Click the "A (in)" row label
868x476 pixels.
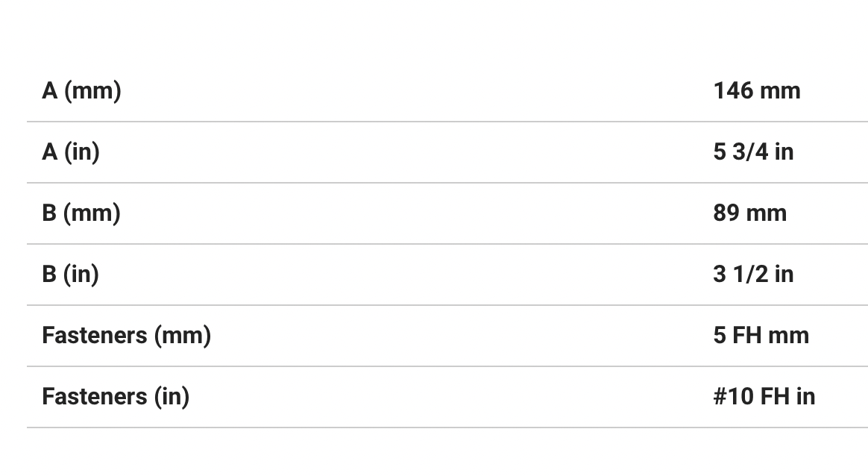pyautogui.click(x=71, y=152)
